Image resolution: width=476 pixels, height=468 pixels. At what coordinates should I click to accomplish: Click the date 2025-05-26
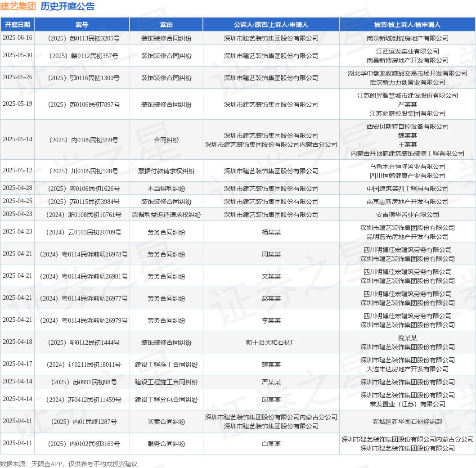(17, 77)
